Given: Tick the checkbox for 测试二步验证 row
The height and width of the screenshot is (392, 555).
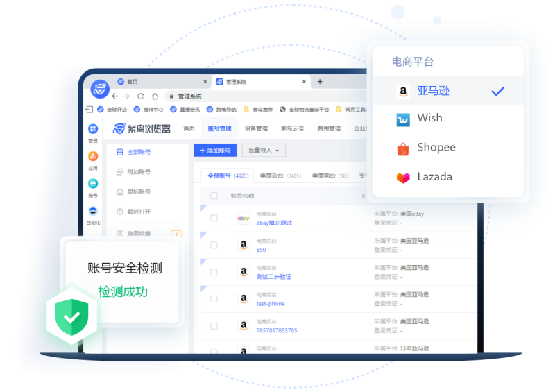Looking at the screenshot, I should click(214, 272).
